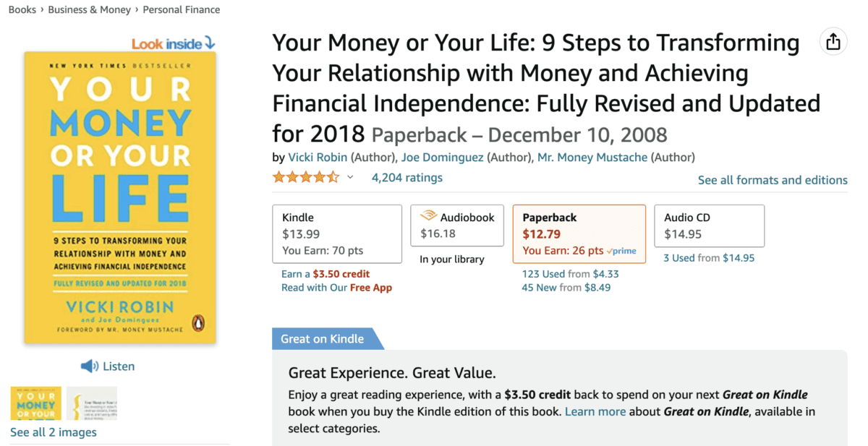The image size is (868, 446).
Task: Click the Listen speaker icon
Action: tap(90, 366)
